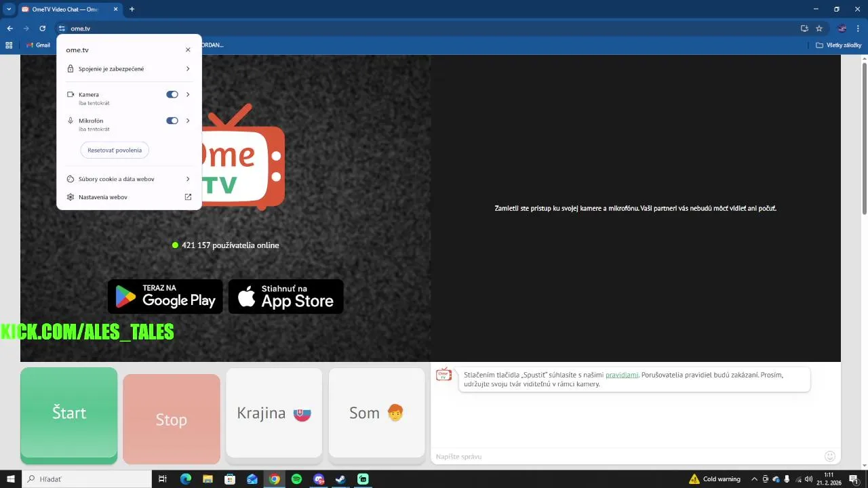Click App Store download badge
Viewport: 868px width, 488px height.
(286, 296)
